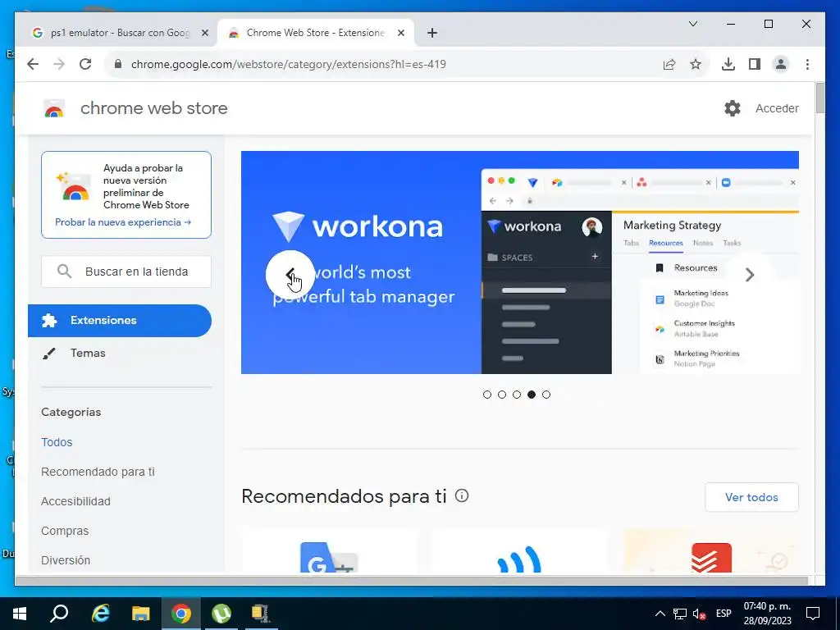840x630 pixels.
Task: Open the blue signal waves extension card
Action: [x=519, y=550]
